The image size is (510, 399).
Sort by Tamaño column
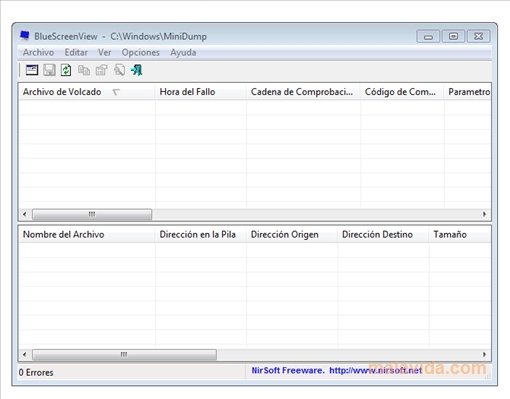click(460, 234)
